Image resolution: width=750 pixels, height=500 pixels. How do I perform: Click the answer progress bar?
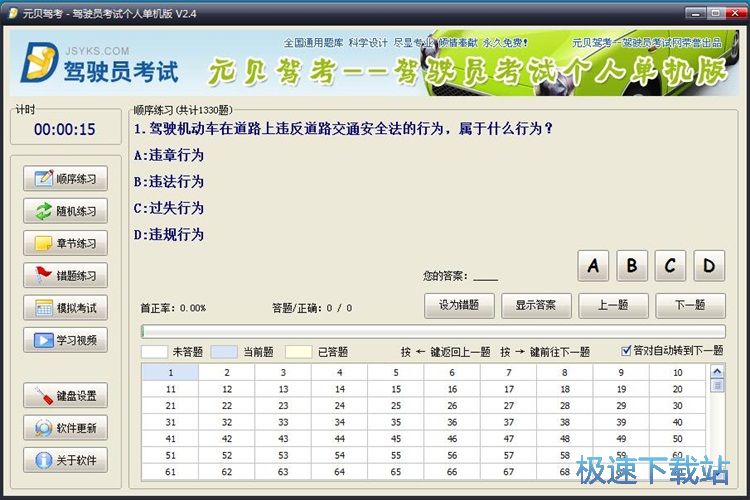(x=432, y=331)
